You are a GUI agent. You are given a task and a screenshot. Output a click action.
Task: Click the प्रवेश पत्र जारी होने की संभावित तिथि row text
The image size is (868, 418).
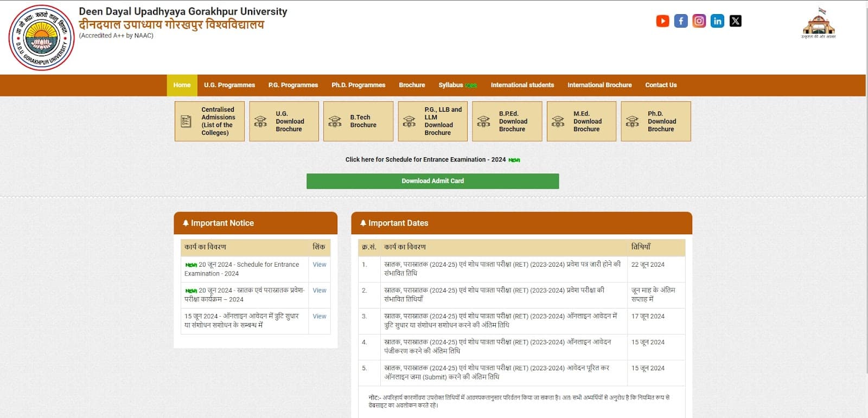(x=502, y=268)
